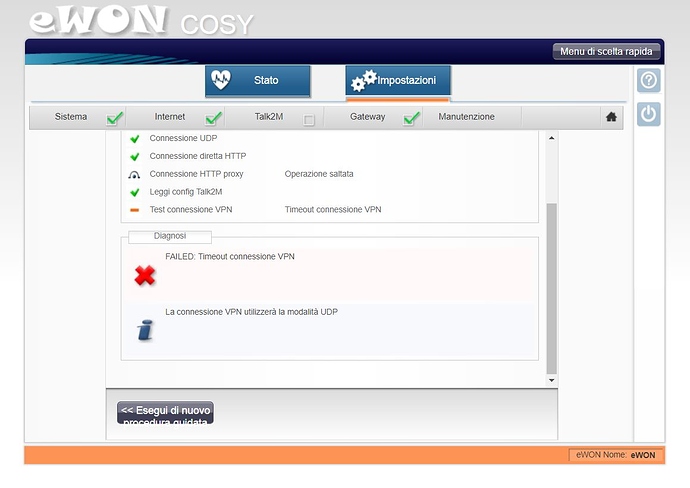Click the green check beside Connessione diretta HTTP

(x=135, y=157)
